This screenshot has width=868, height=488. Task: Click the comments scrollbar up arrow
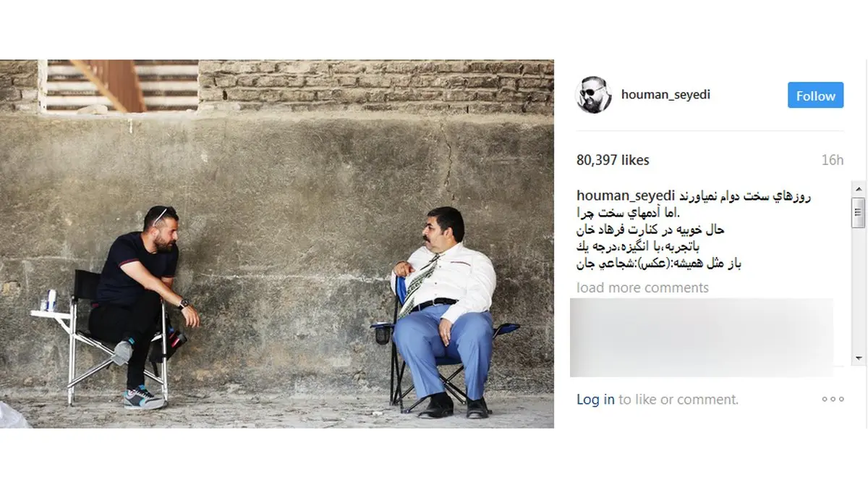[x=859, y=188]
